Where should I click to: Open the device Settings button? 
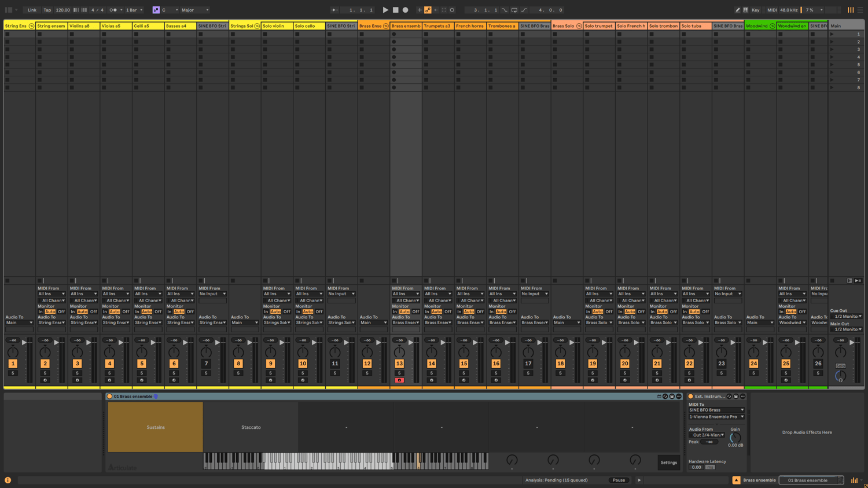pyautogui.click(x=668, y=463)
